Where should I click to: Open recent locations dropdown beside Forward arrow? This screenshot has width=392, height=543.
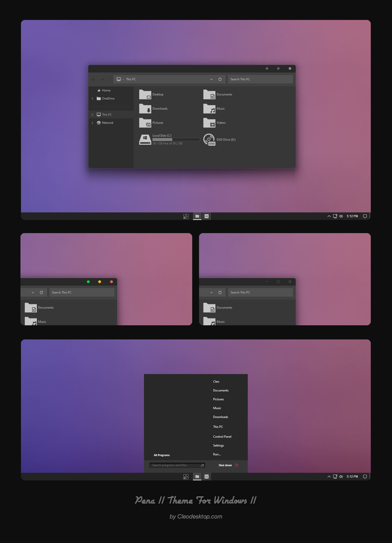pyautogui.click(x=110, y=80)
